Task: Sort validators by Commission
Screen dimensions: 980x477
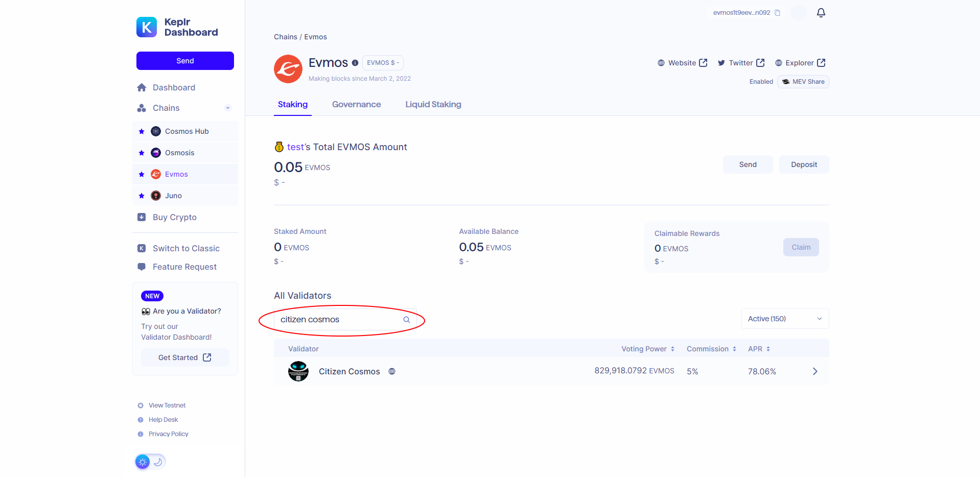Action: [711, 349]
